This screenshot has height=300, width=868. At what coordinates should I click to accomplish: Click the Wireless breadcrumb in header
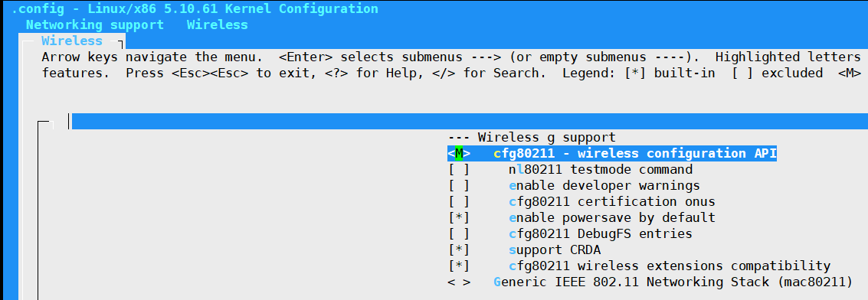(x=217, y=24)
